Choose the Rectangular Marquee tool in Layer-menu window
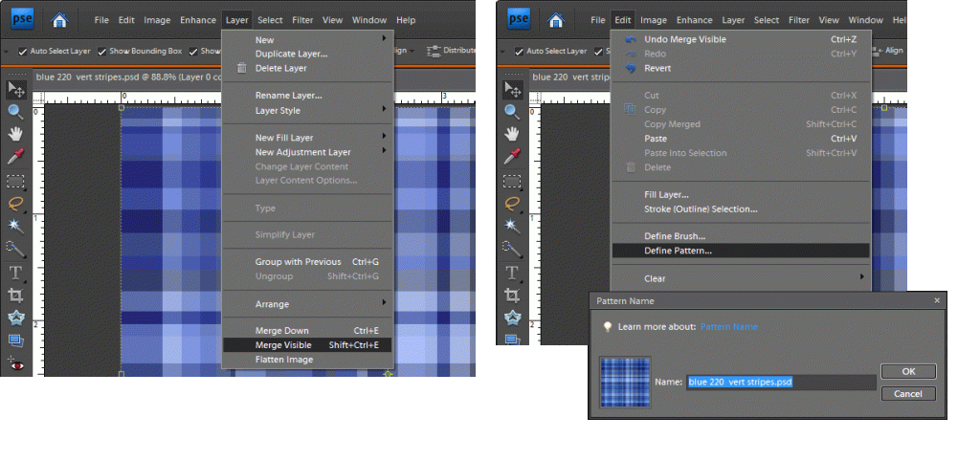The height and width of the screenshot is (461, 980). [15, 182]
